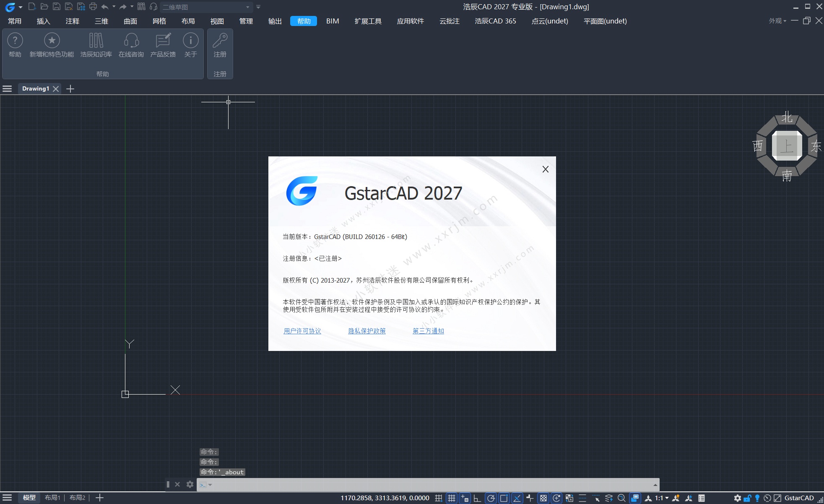
Task: Open 产品反馈 feedback icon
Action: (x=163, y=41)
